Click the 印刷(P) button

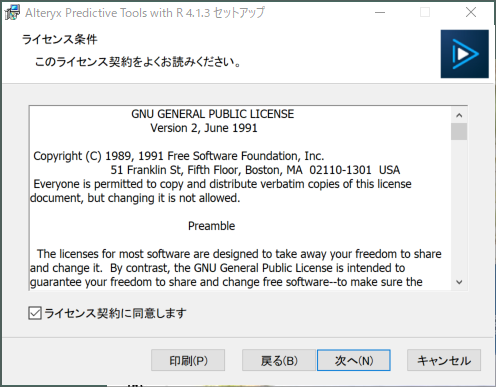(x=188, y=360)
